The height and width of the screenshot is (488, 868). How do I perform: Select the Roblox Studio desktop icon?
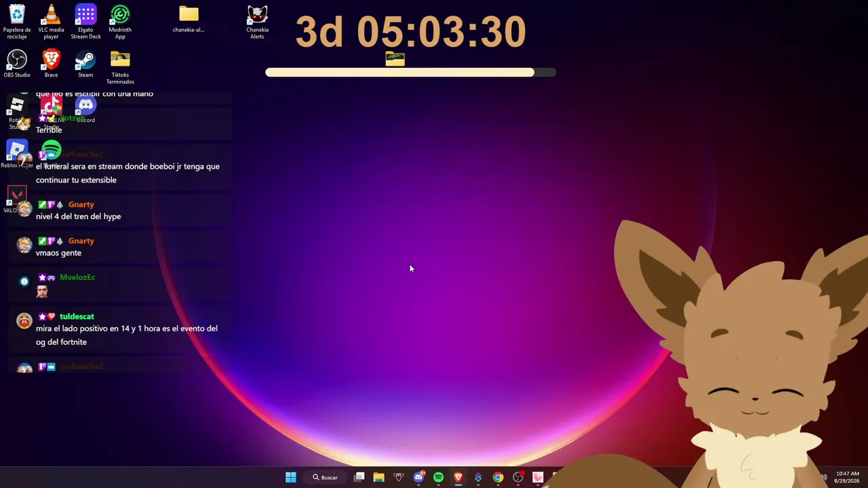17,112
